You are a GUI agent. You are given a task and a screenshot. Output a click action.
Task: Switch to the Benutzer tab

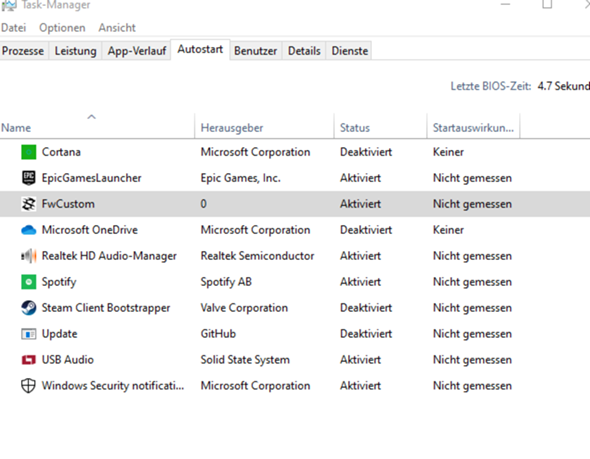[255, 51]
